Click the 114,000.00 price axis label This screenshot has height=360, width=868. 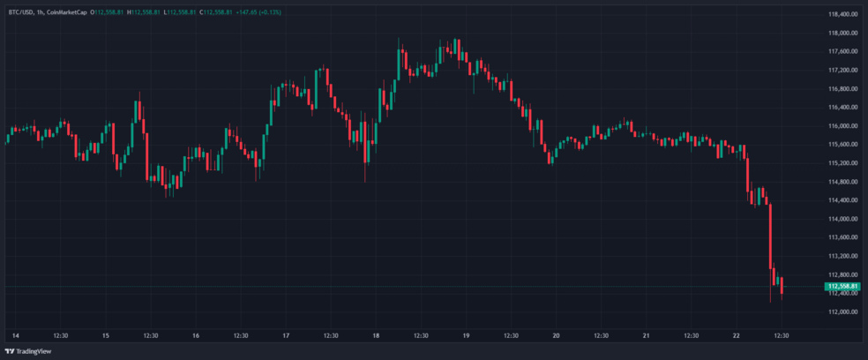coord(844,218)
